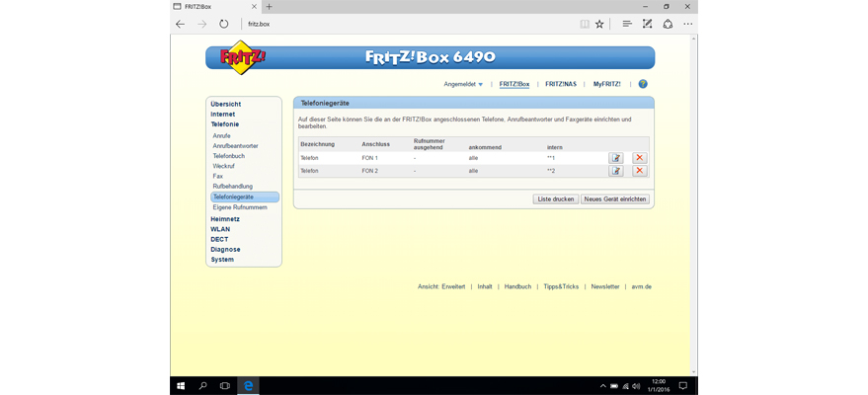Click the Neues Gerät einrichten button

(x=614, y=198)
